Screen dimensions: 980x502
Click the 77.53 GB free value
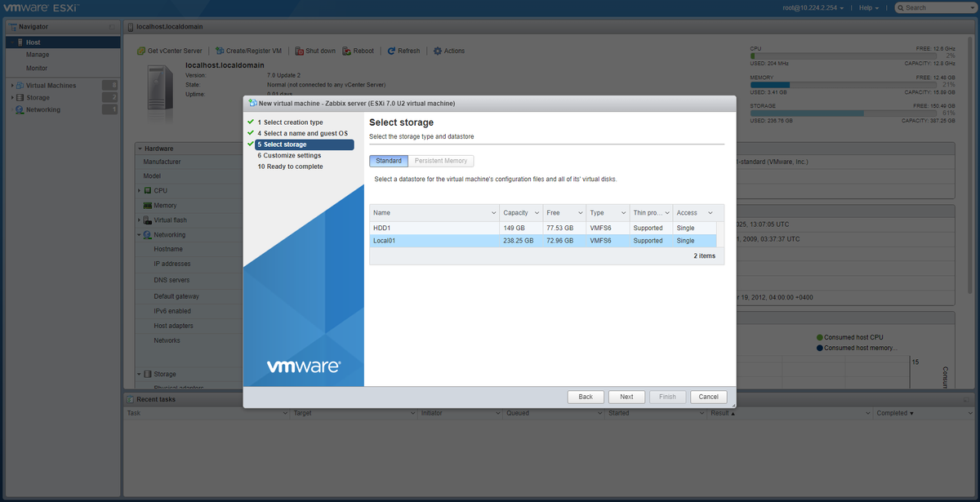(560, 228)
